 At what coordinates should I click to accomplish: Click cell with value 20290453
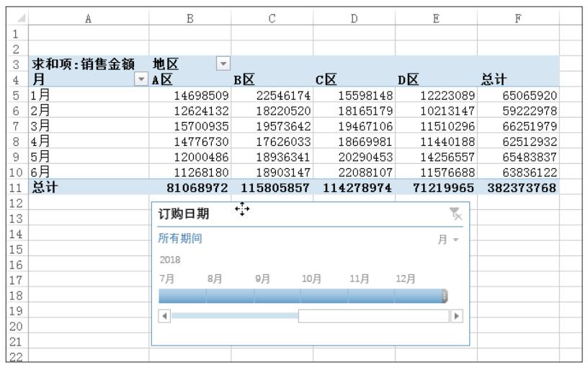click(x=354, y=156)
